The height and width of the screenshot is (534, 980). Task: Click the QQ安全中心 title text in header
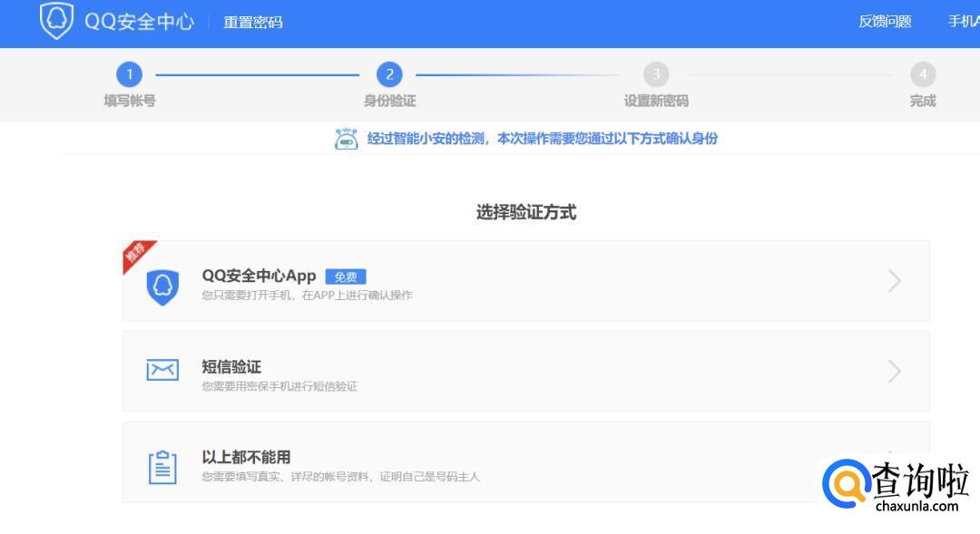click(x=140, y=21)
